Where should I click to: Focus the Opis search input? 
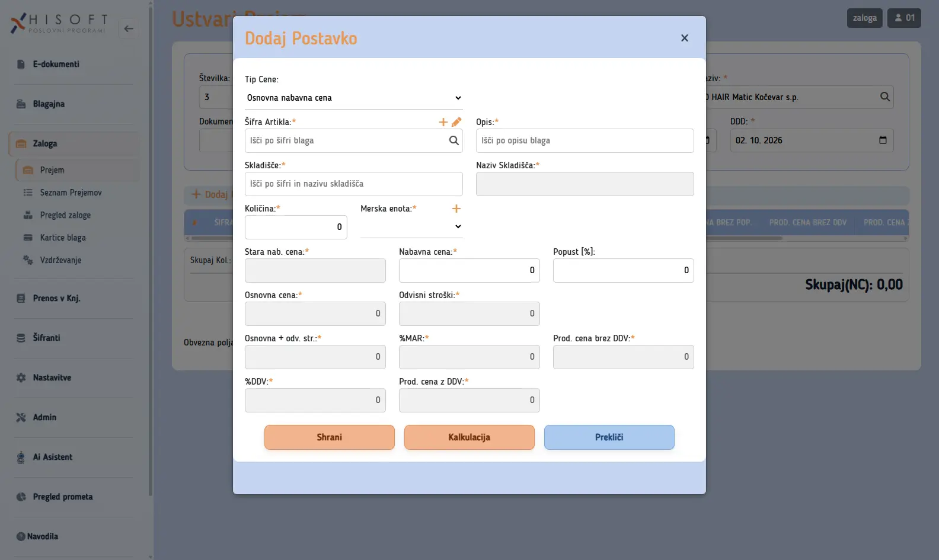point(585,140)
